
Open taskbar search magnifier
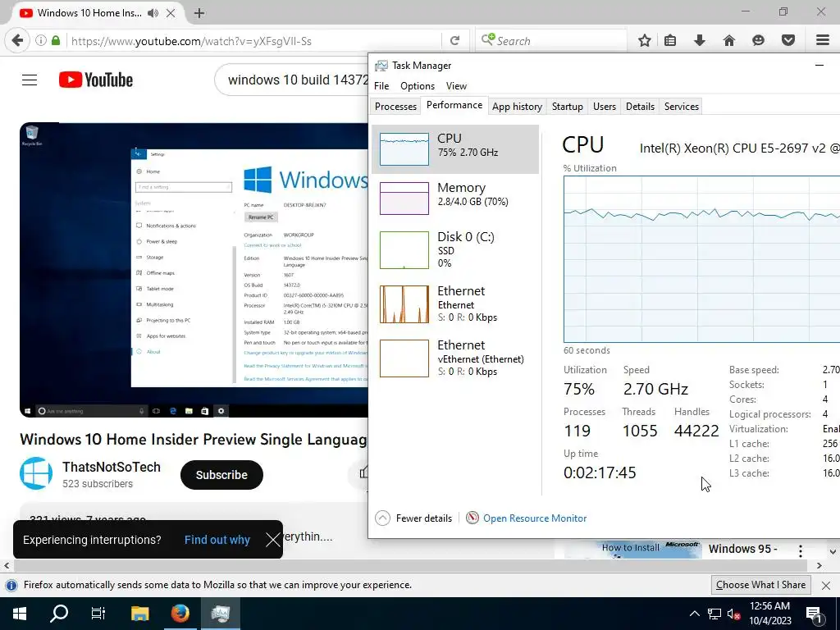[x=59, y=614]
